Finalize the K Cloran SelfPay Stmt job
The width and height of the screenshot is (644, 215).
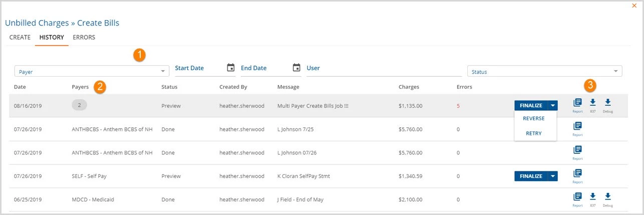click(531, 176)
